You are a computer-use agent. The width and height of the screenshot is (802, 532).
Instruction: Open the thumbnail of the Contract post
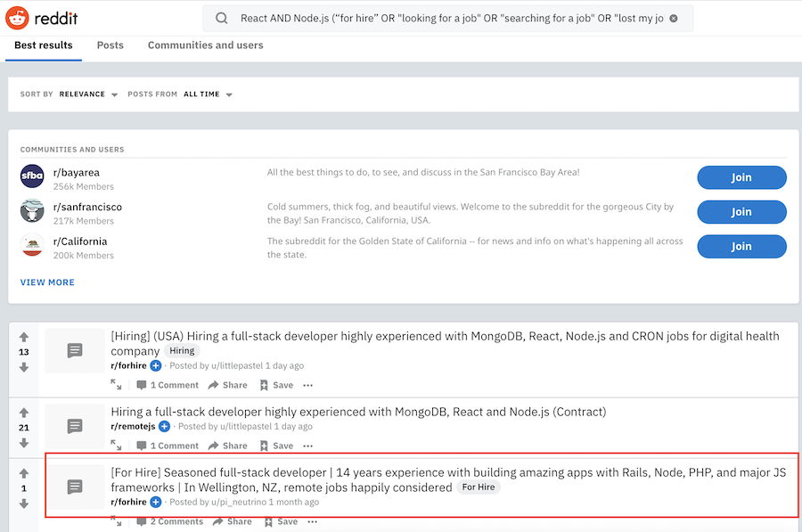click(x=75, y=426)
